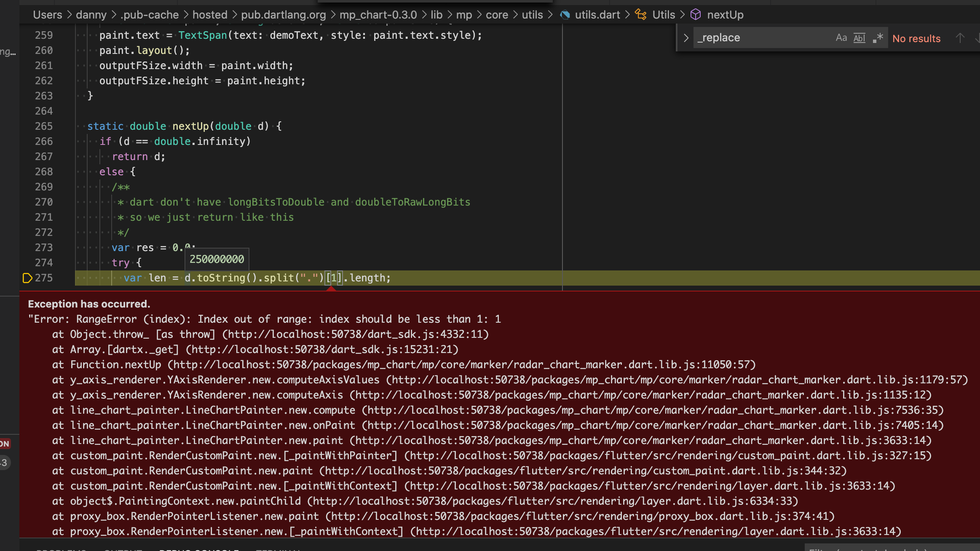980x551 pixels.
Task: Open the utils folder breadcrumb segment
Action: coord(533,15)
